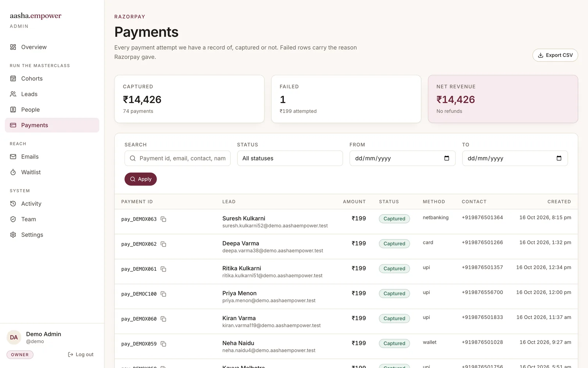
Task: Navigate to People
Action: pyautogui.click(x=52, y=110)
